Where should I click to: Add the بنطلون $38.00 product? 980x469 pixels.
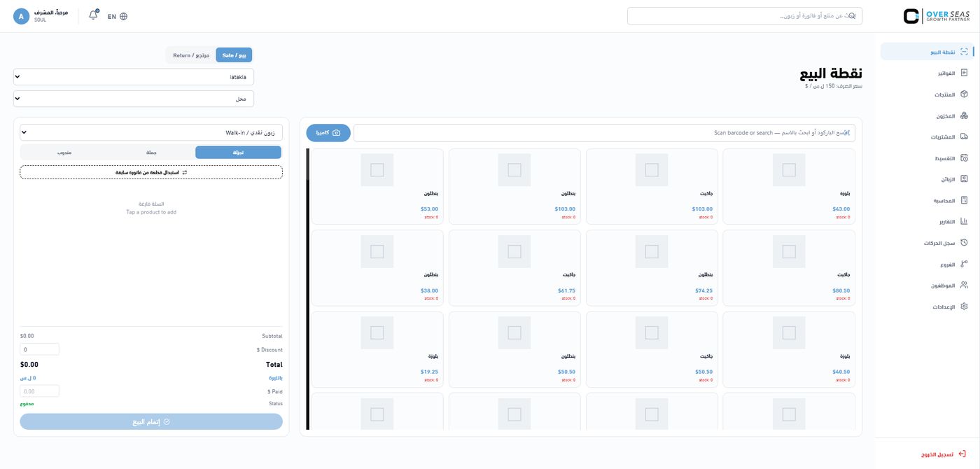point(377,268)
